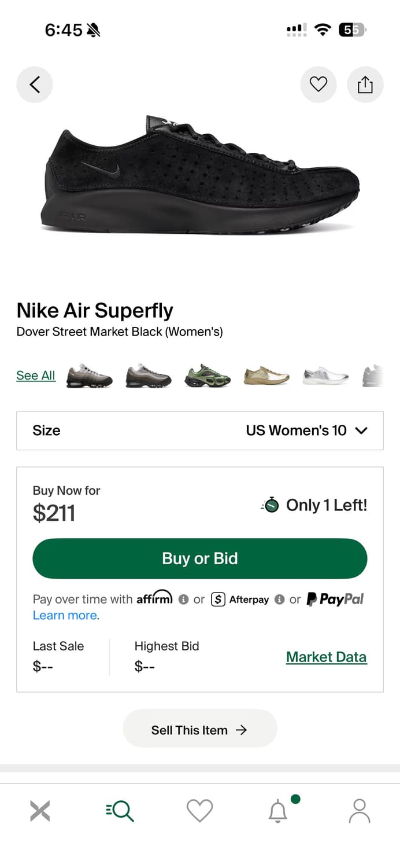The height and width of the screenshot is (868, 400).
Task: Open favorites heart in bottom navigation
Action: click(x=200, y=811)
